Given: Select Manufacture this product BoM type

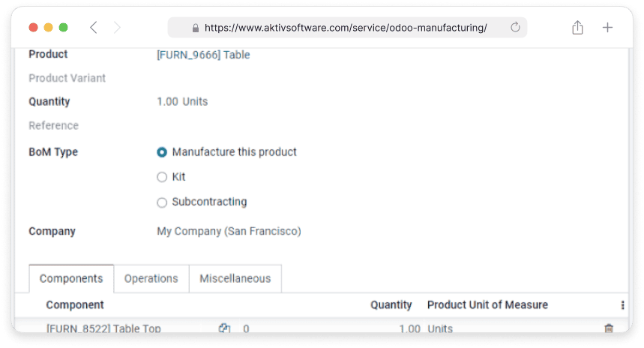Looking at the screenshot, I should click(162, 152).
